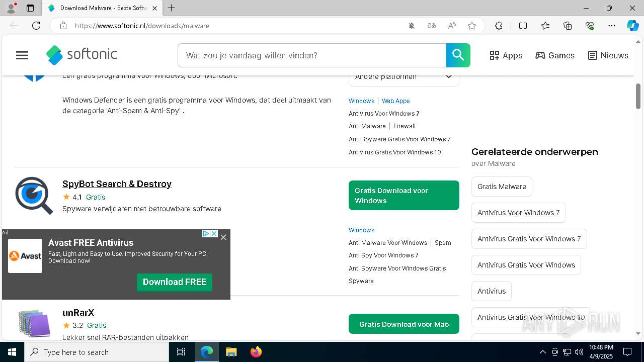644x362 pixels.
Task: Open the Spam tag link
Action: (443, 242)
